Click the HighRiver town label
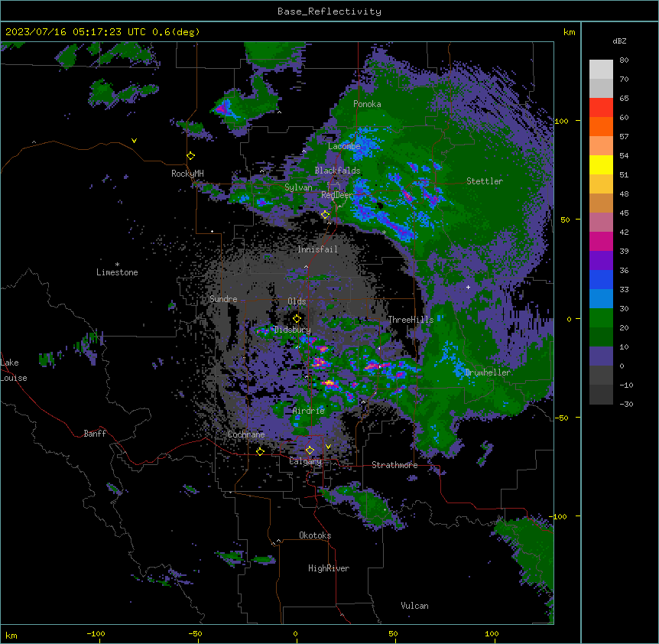This screenshot has height=644, width=659. coord(329,568)
